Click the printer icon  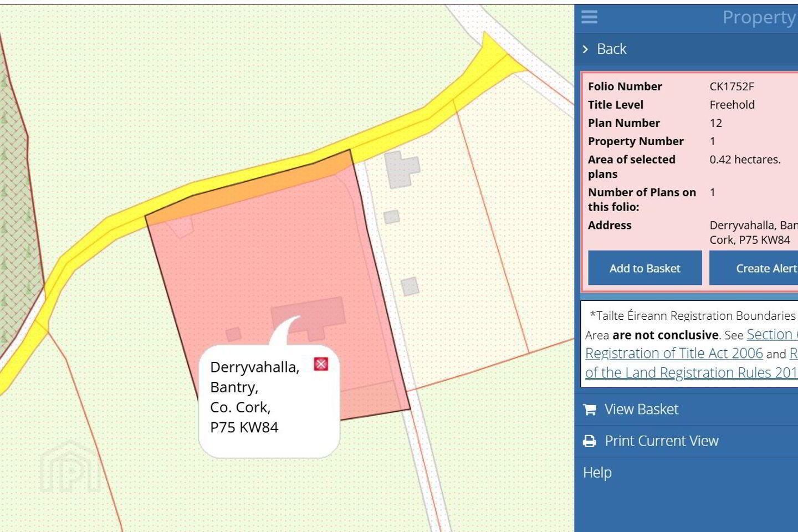pos(590,441)
